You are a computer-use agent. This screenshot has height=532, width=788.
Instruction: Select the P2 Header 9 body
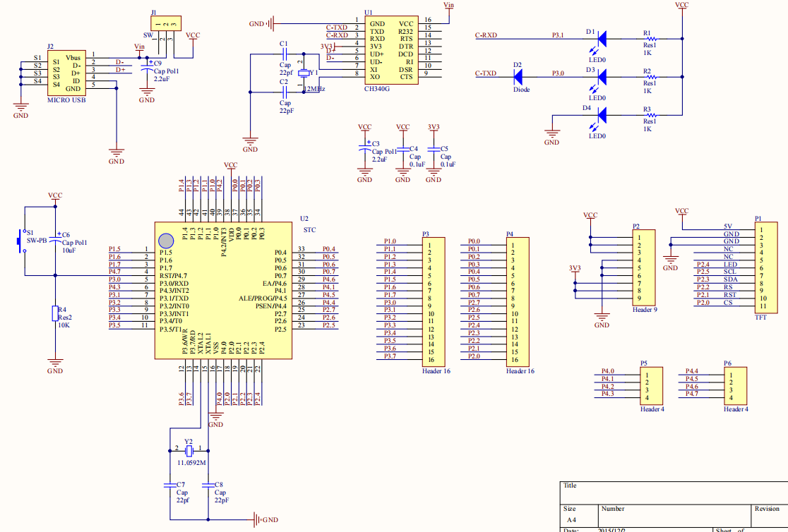644,267
